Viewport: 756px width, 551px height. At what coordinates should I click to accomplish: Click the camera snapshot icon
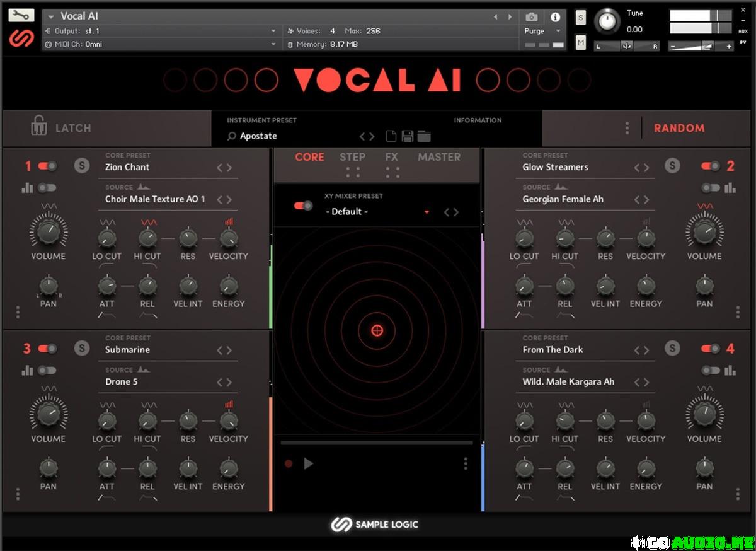pyautogui.click(x=532, y=17)
